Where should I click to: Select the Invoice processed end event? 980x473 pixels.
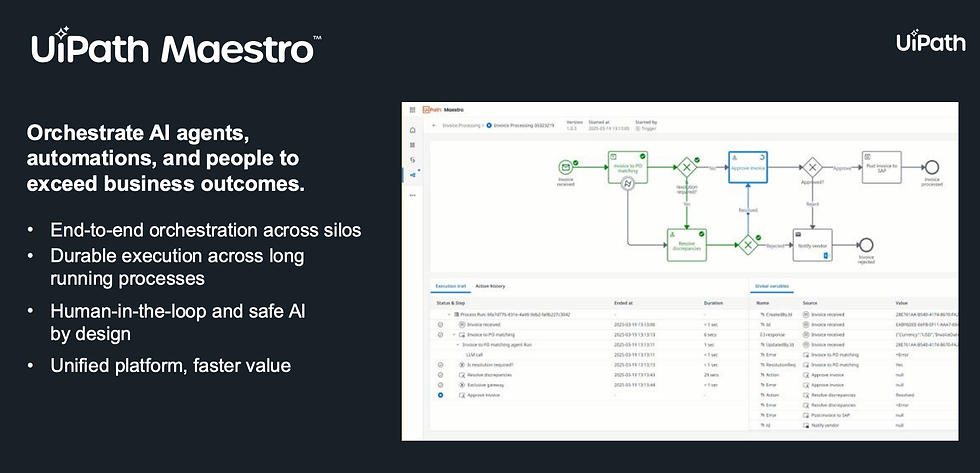[x=932, y=167]
